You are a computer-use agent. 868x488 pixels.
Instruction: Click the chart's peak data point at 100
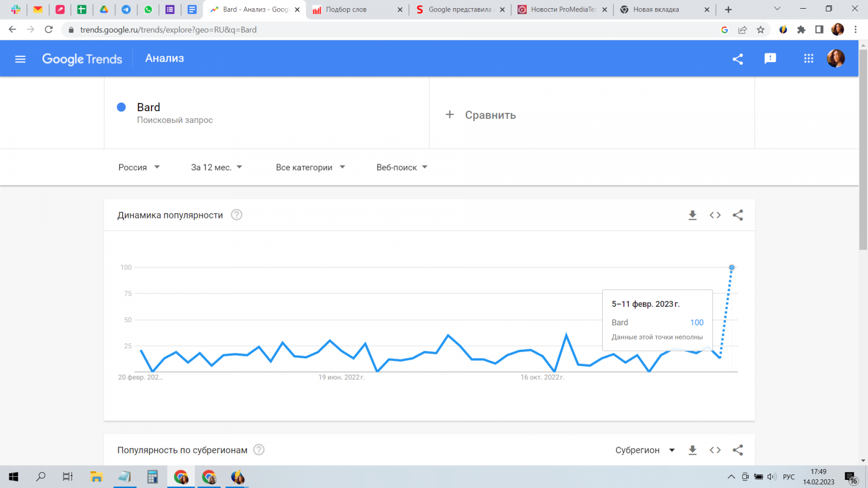point(732,267)
